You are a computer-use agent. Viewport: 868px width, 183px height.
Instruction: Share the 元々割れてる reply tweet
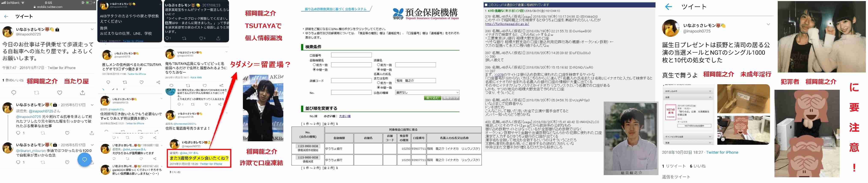pyautogui.click(x=92, y=133)
